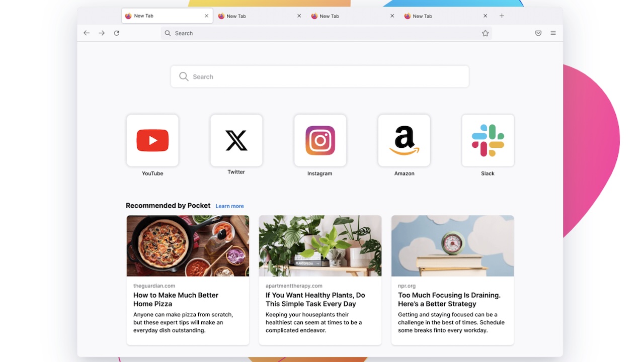Go forward using the forward arrow

(102, 33)
